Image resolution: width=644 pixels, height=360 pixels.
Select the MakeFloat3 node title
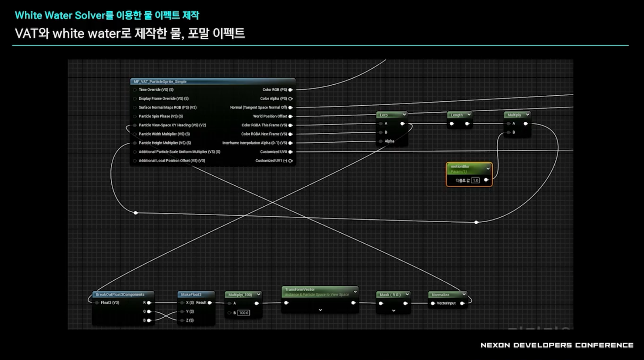pos(191,295)
